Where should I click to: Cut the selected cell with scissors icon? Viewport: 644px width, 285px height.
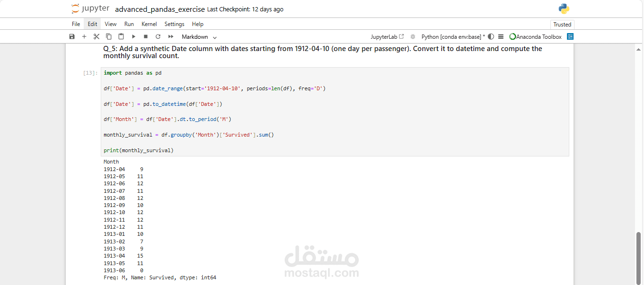point(96,37)
